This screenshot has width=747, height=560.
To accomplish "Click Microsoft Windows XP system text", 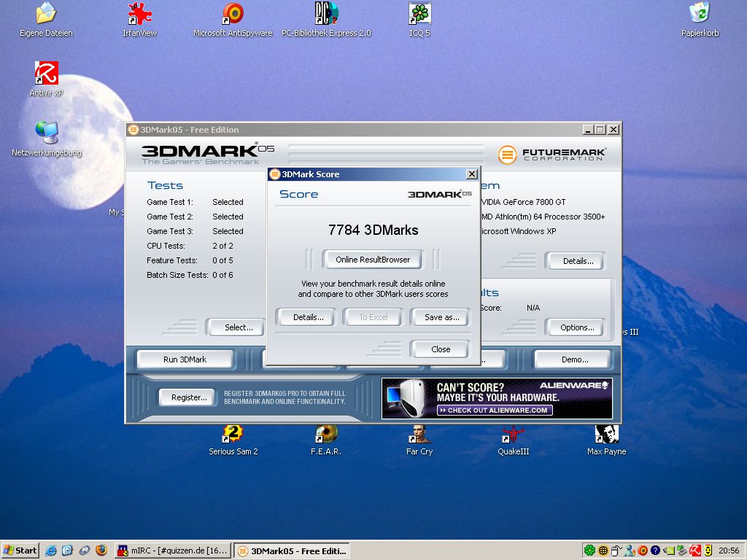I will tap(519, 231).
